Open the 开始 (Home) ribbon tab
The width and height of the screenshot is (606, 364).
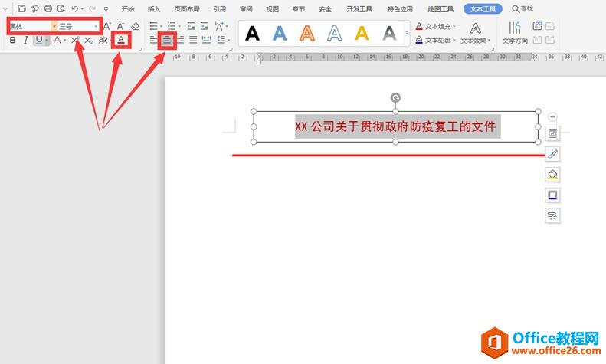point(127,9)
